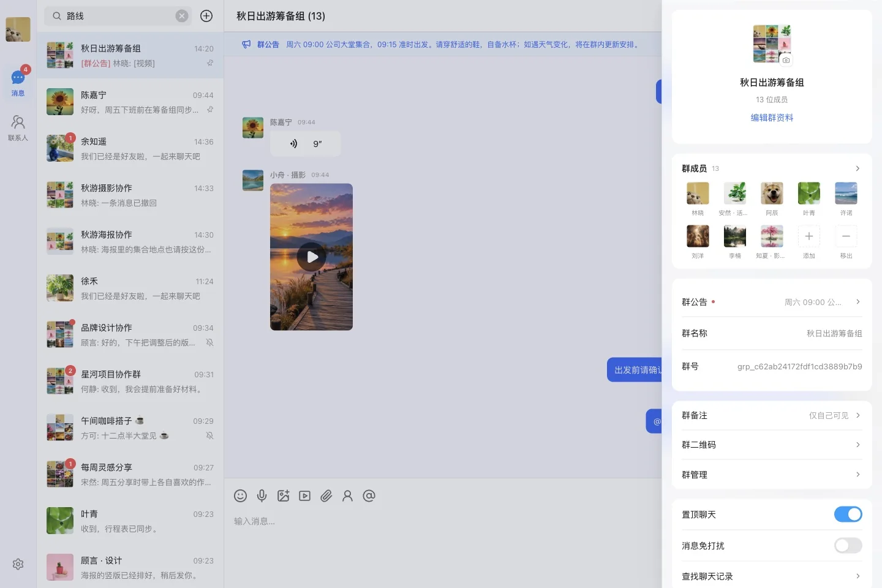Open the Messages tab in the sidebar

point(18,83)
